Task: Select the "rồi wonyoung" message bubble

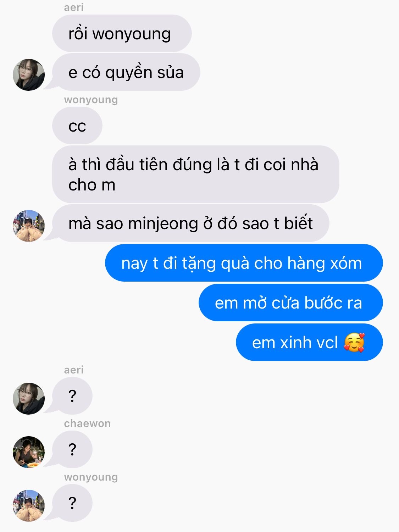Action: pyautogui.click(x=122, y=33)
